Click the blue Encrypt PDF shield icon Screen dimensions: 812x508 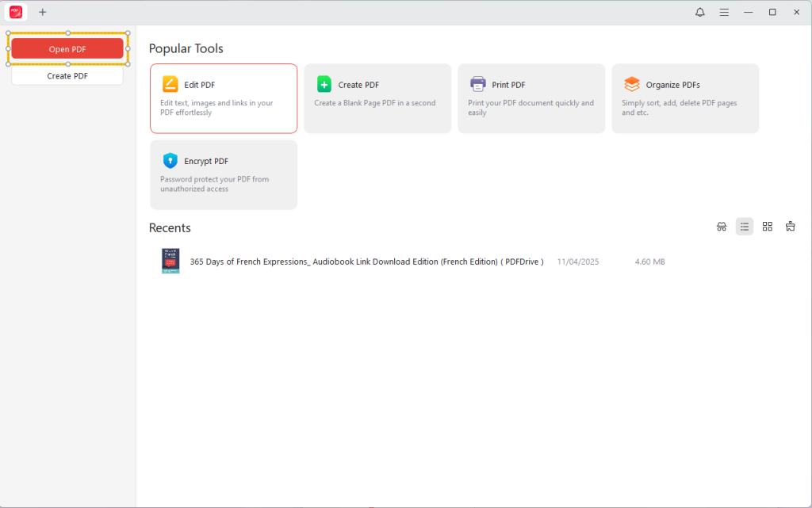point(170,161)
